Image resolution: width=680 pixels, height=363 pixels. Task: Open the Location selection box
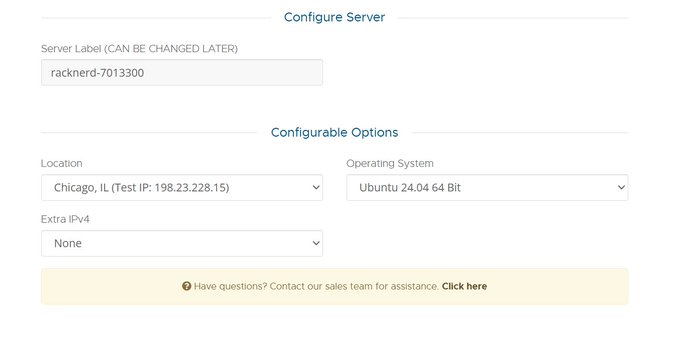point(182,187)
